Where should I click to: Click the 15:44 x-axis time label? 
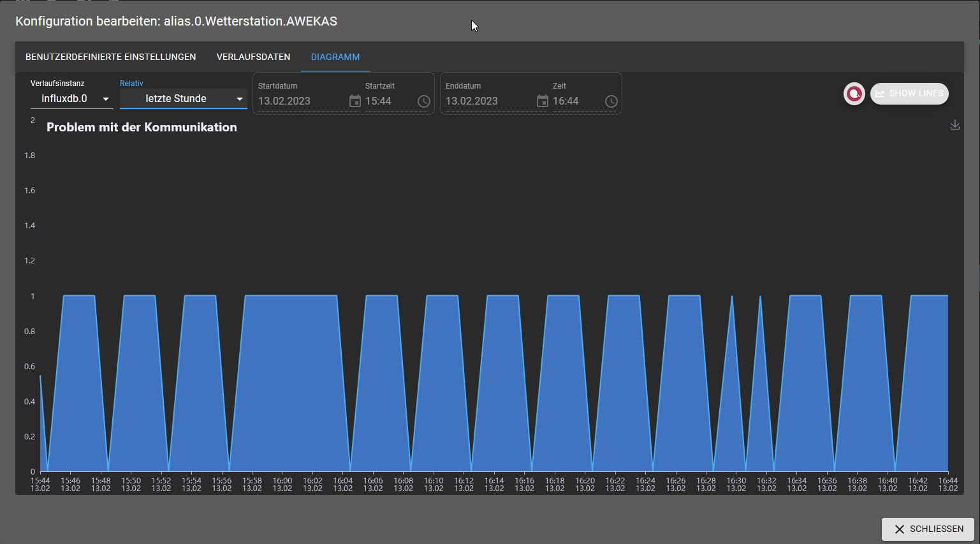[x=40, y=485]
